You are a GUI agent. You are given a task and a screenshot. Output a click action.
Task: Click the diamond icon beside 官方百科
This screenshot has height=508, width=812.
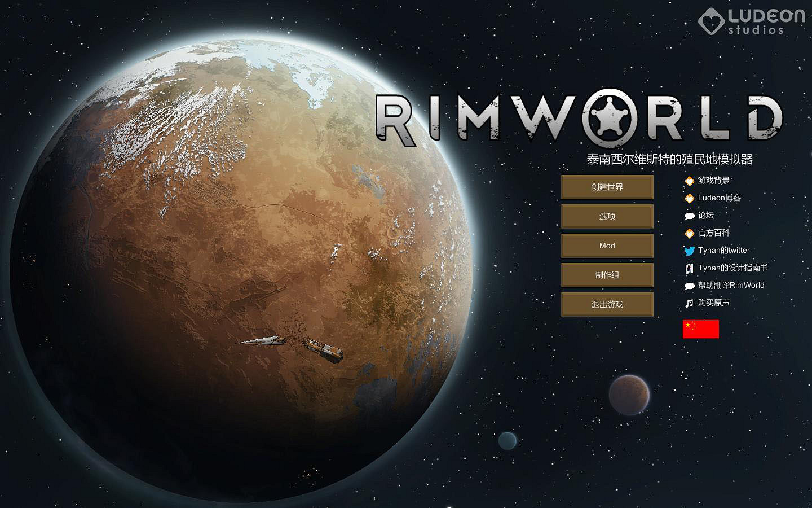pyautogui.click(x=689, y=233)
